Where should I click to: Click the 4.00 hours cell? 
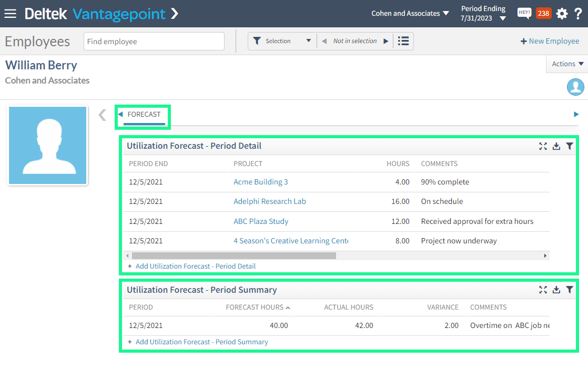402,182
